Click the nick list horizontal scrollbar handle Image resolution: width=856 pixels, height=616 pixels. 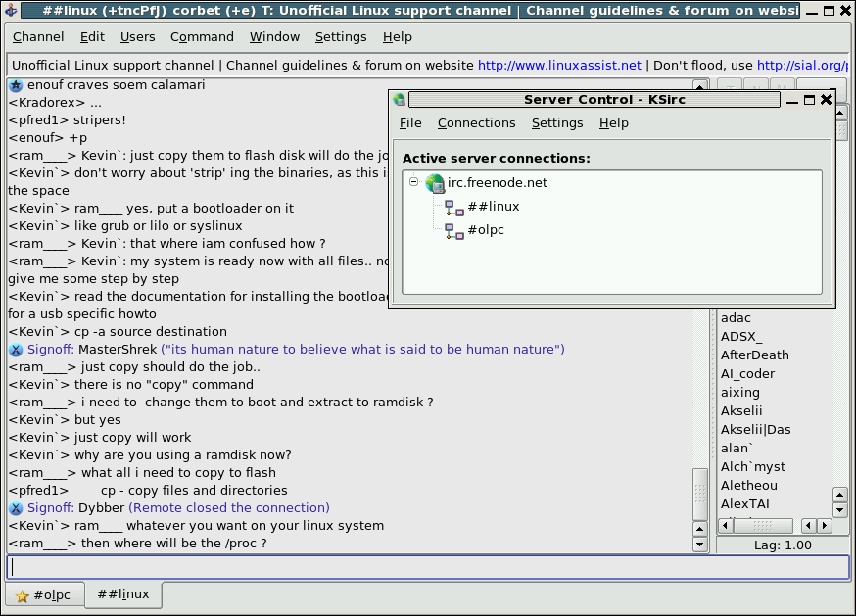[763, 526]
